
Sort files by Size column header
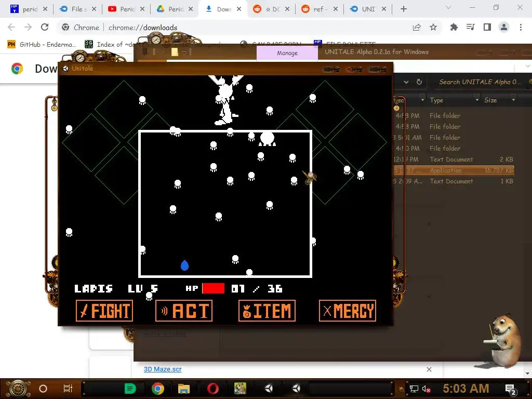[x=490, y=100]
